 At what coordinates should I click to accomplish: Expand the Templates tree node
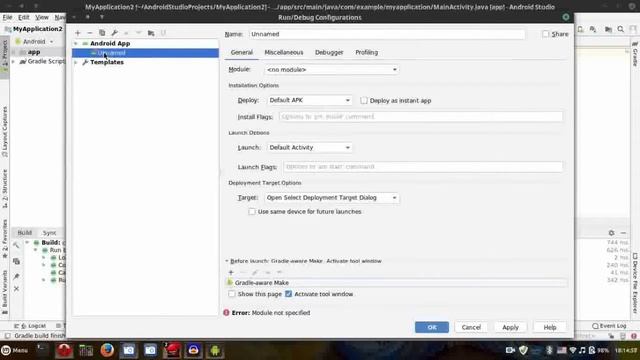point(76,62)
